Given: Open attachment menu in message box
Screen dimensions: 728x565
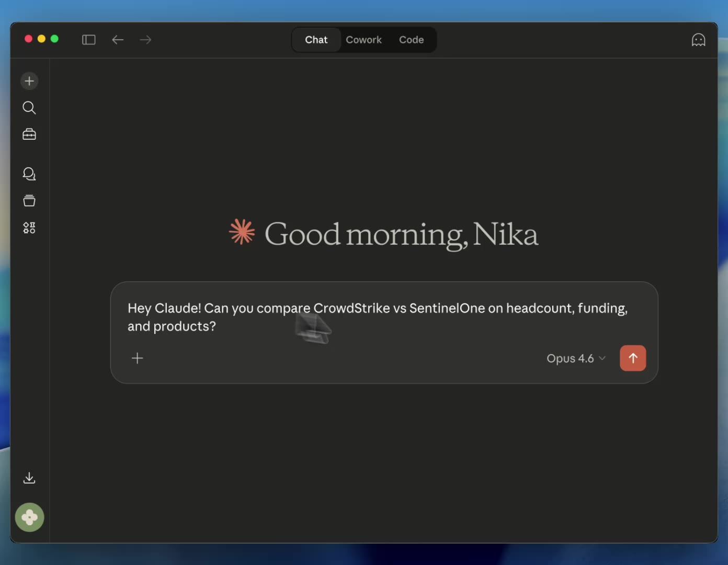Looking at the screenshot, I should pos(138,358).
